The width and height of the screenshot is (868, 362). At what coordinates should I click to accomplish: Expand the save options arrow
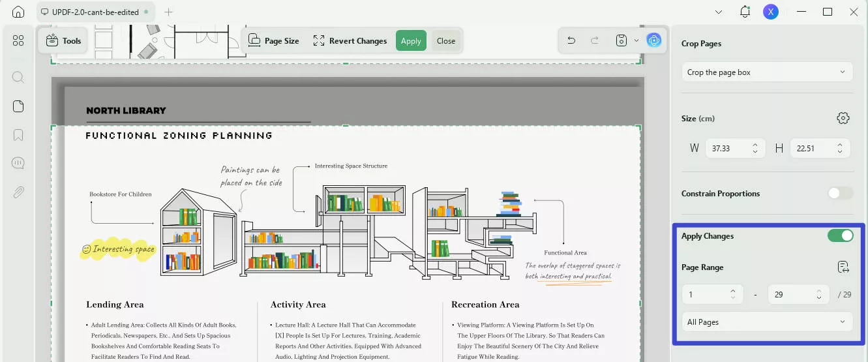pos(636,40)
